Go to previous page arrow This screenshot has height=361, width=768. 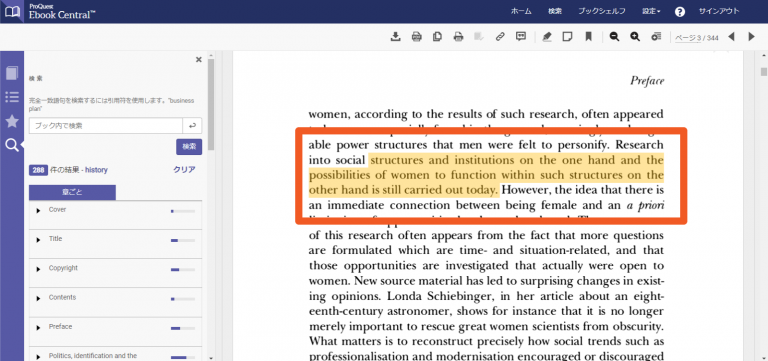[x=731, y=37]
